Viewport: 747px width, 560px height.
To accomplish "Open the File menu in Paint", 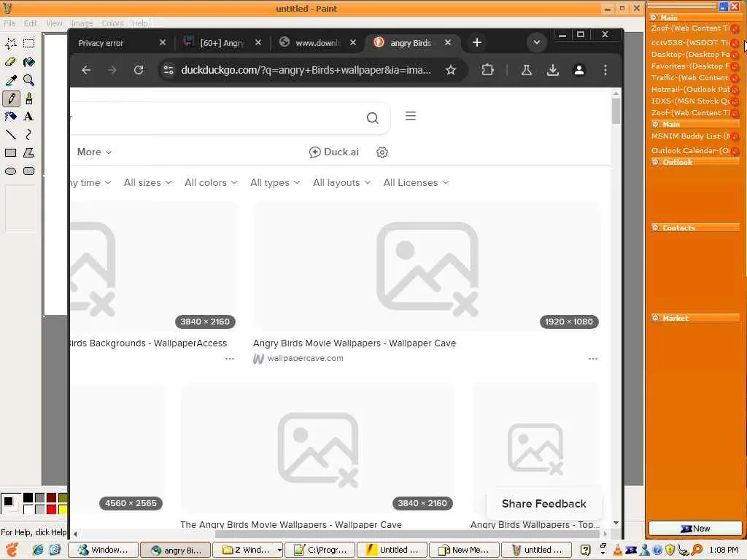I will tap(9, 23).
